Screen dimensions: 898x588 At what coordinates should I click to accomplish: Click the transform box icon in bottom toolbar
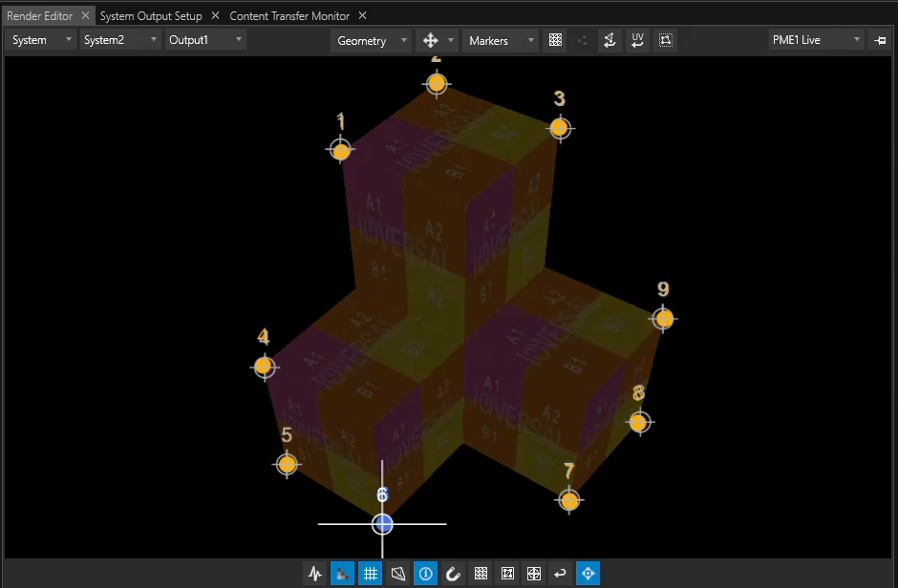pos(506,573)
